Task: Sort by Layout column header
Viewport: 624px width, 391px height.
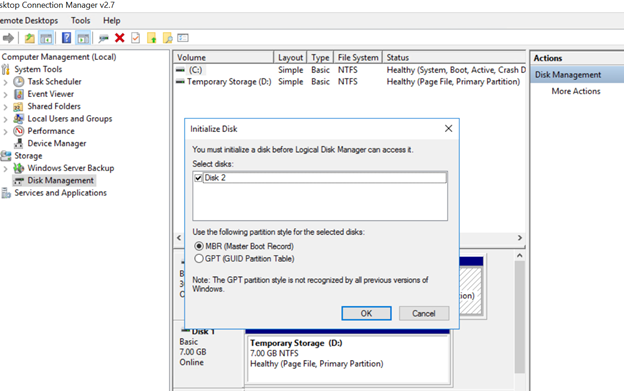Action: coord(290,57)
